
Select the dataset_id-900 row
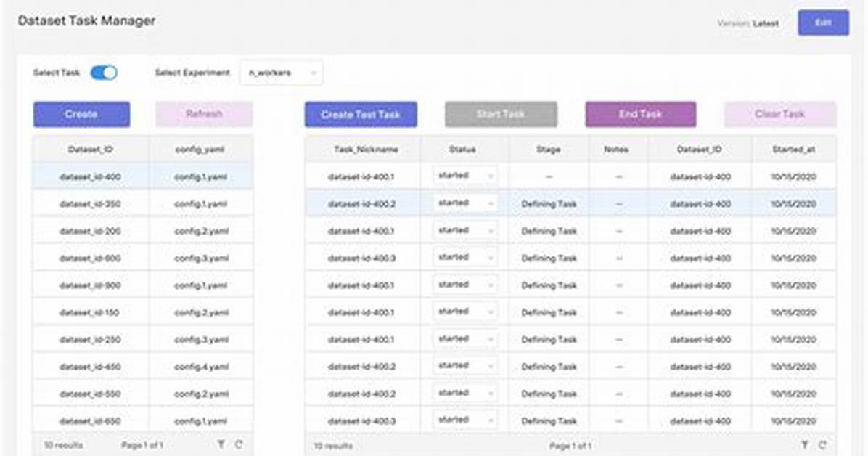[143, 285]
